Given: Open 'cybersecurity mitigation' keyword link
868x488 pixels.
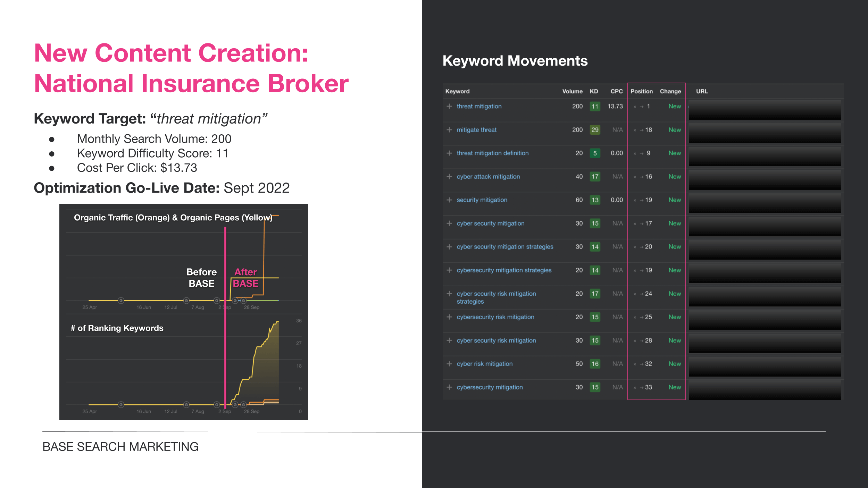Looking at the screenshot, I should [490, 387].
